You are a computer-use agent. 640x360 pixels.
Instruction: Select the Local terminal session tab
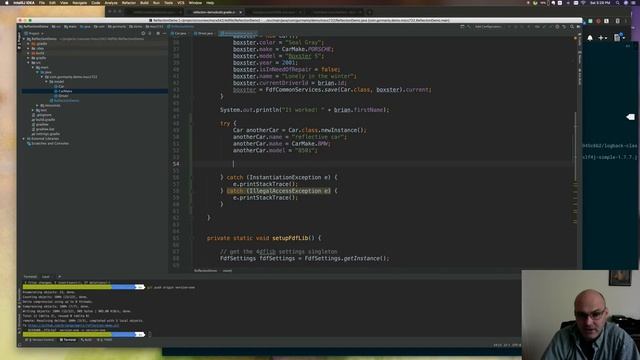[x=46, y=277]
